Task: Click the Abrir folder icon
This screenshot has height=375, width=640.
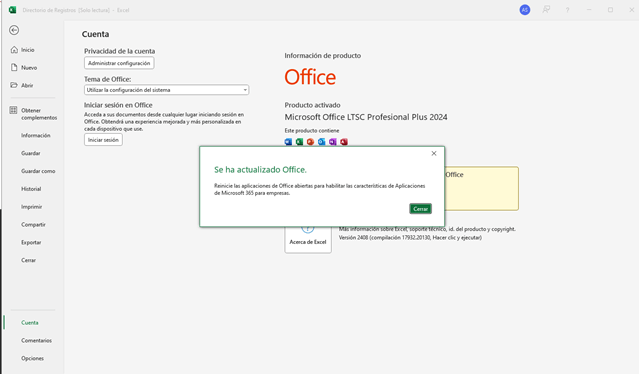Action: (x=14, y=85)
